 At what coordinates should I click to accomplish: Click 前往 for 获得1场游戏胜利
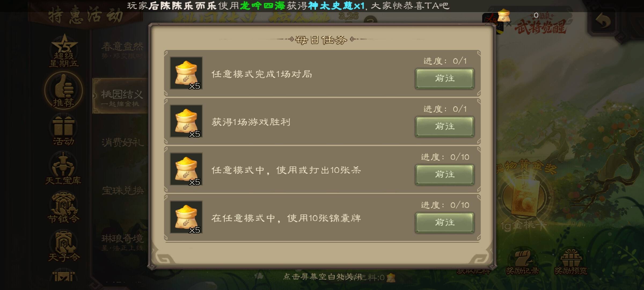(x=445, y=127)
